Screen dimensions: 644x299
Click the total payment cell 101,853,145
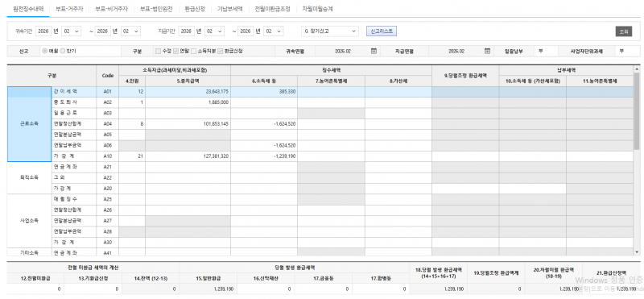tap(188, 123)
